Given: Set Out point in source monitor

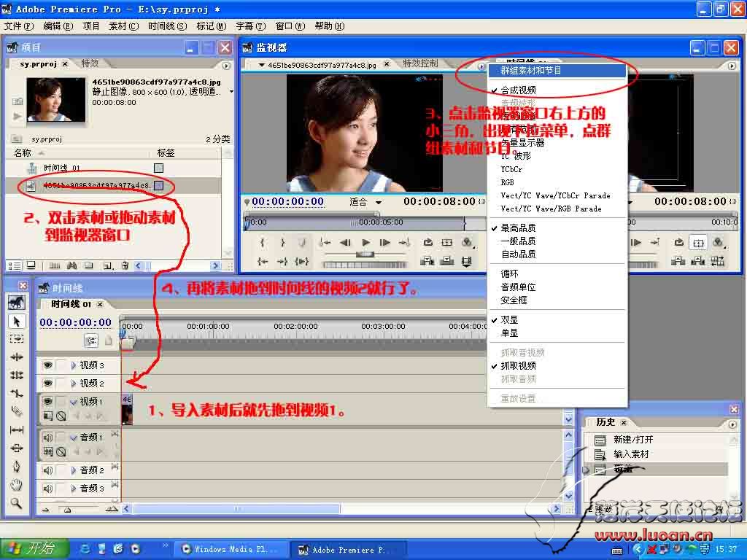Looking at the screenshot, I should pos(282,242).
